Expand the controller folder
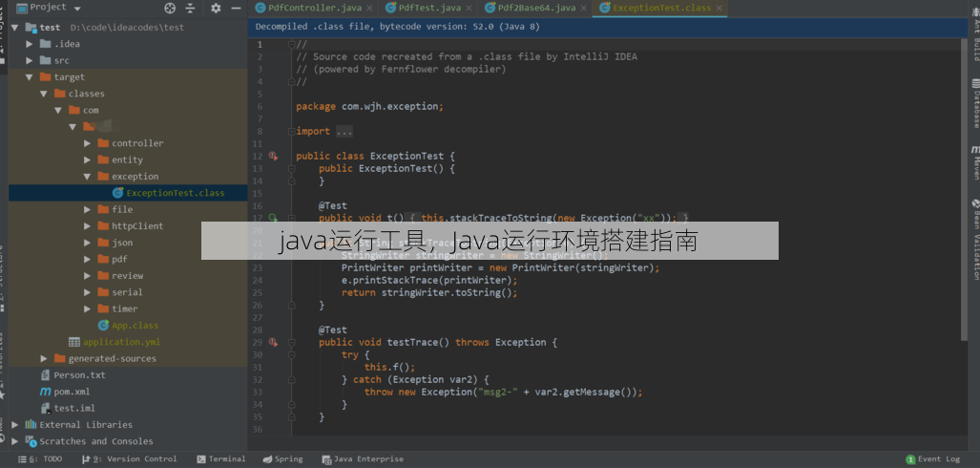This screenshot has height=468, width=980. click(88, 143)
